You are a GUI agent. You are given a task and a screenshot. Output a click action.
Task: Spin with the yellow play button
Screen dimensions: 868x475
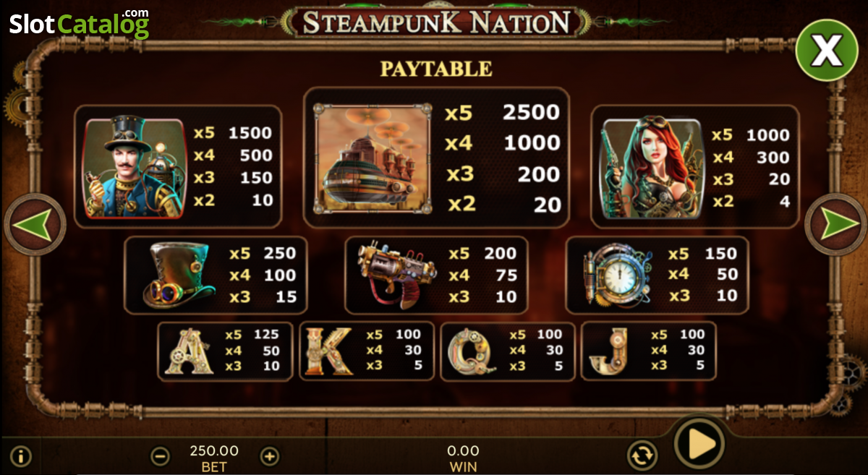(699, 444)
